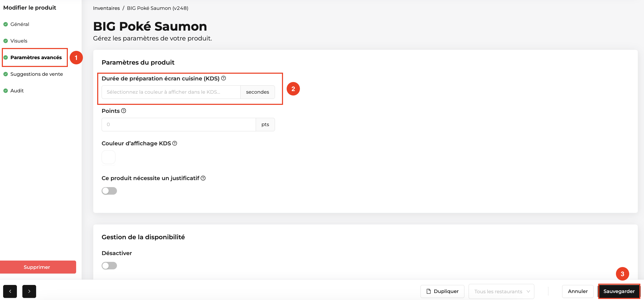Click the 'secondes' unit label

click(x=258, y=92)
